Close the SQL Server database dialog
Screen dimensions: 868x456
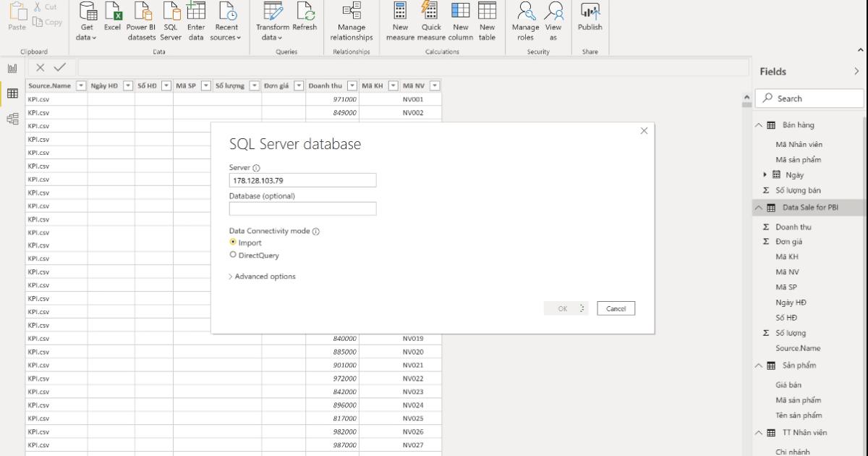pos(644,131)
